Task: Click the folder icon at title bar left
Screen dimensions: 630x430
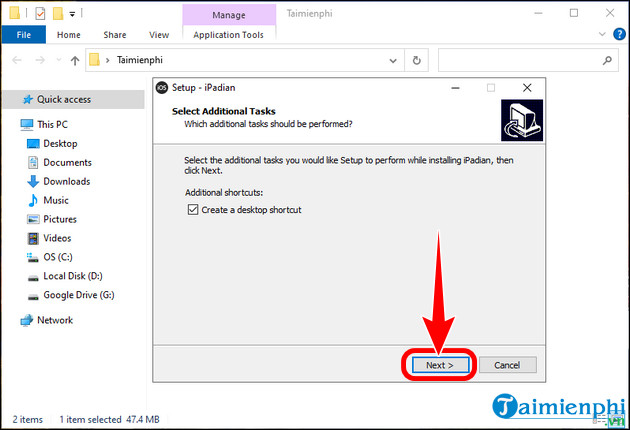Action: tap(14, 13)
